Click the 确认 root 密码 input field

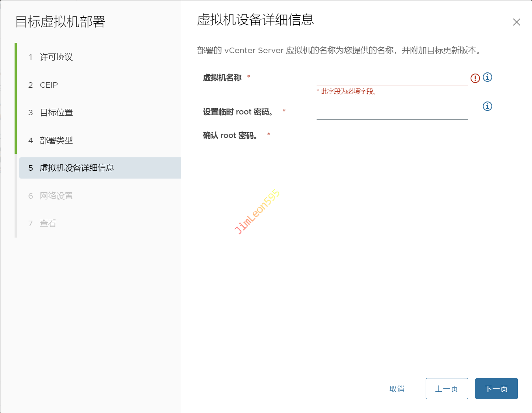point(392,136)
